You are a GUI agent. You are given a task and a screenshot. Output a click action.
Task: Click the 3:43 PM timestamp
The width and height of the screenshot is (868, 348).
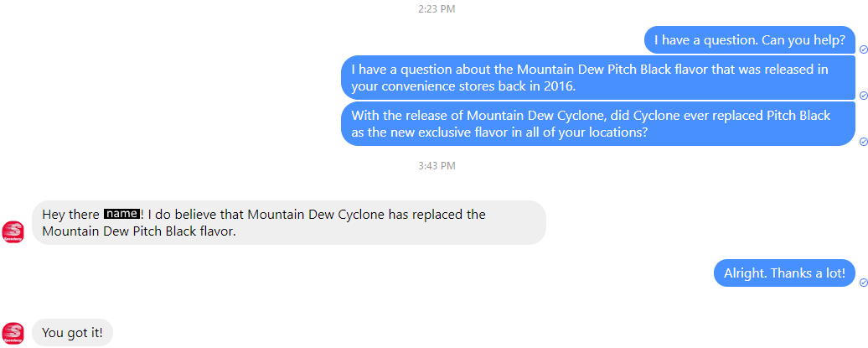click(x=437, y=166)
